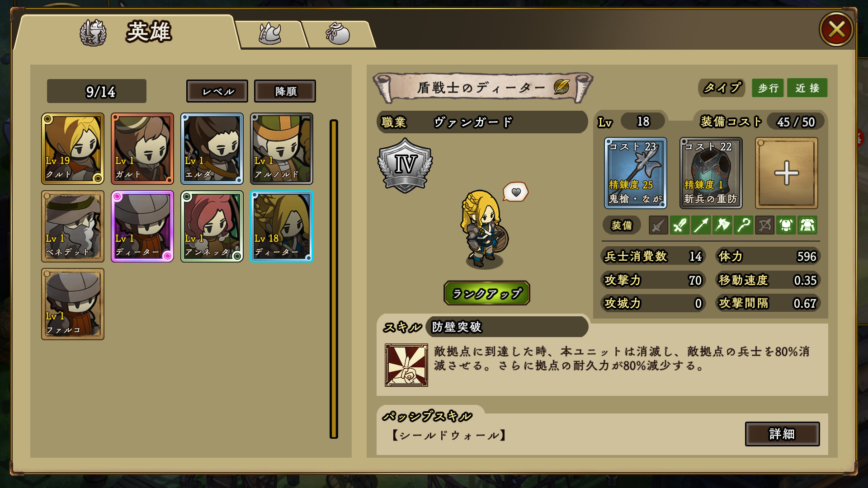This screenshot has height=488, width=868.
Task: Open passive skill 詳細 button
Action: [782, 434]
